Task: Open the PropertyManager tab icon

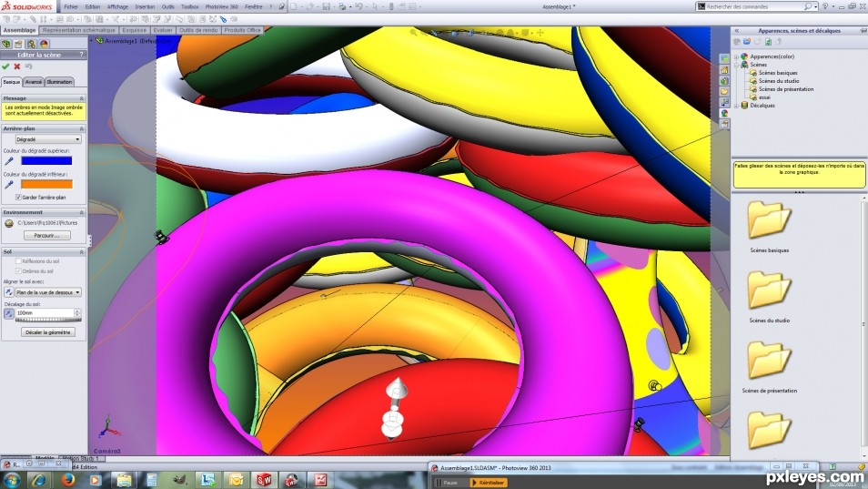Action: [x=18, y=44]
